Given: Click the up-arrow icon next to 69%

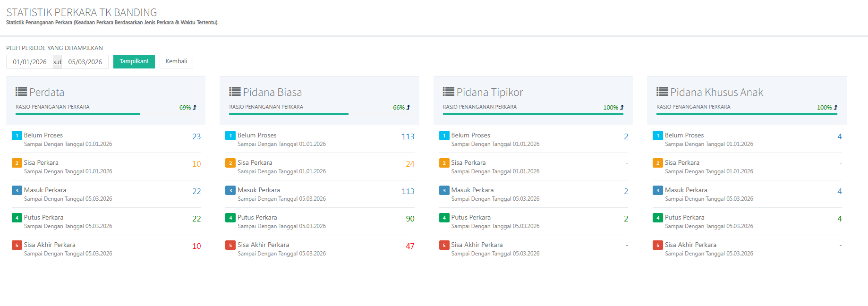Looking at the screenshot, I should click(195, 107).
